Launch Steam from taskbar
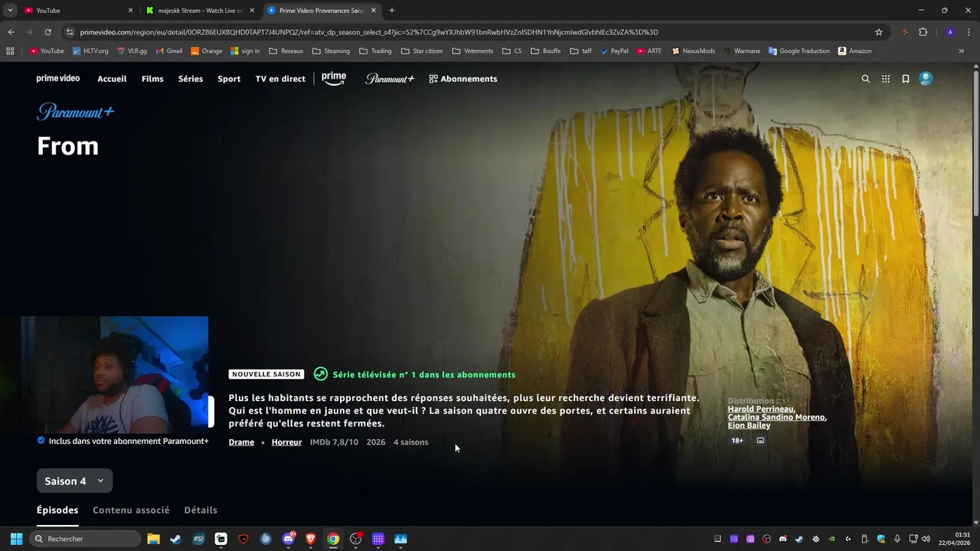Viewport: 980px width, 551px height. coord(175,539)
